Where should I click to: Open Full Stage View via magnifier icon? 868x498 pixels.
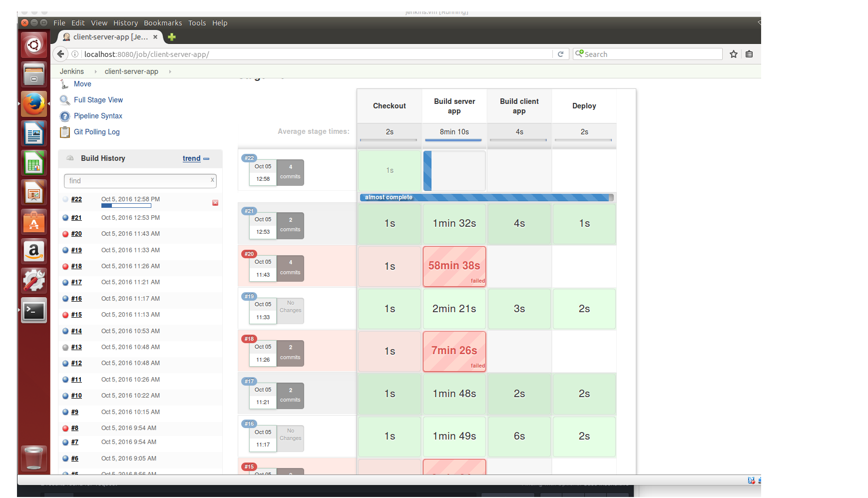point(64,100)
